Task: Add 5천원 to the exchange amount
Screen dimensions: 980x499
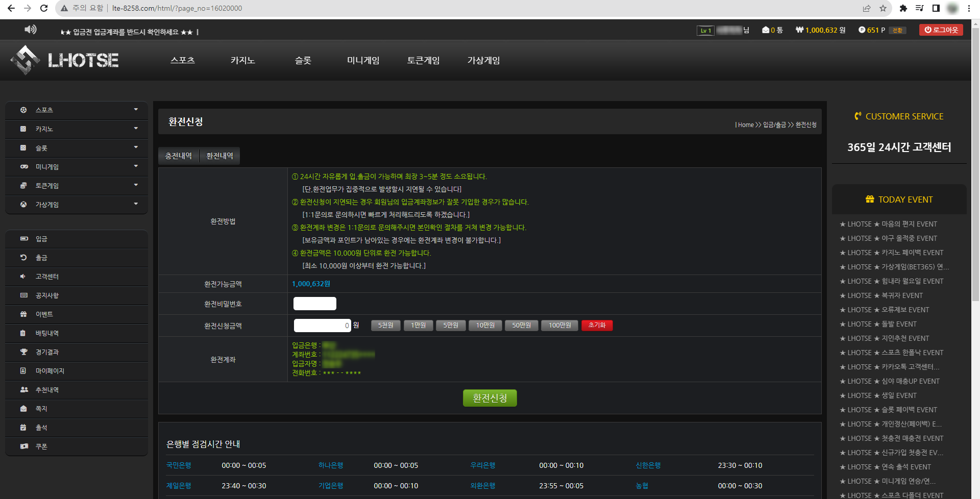Action: (x=386, y=326)
